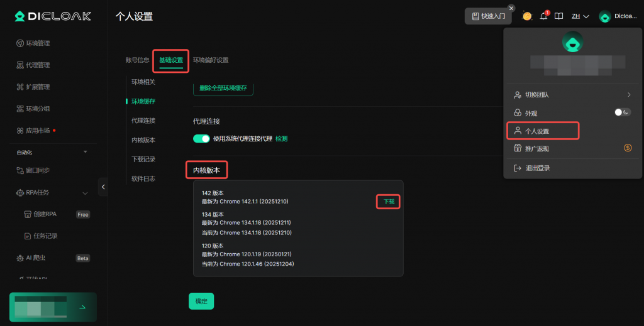The height and width of the screenshot is (326, 644).
Task: Close the 快速入门 popup tag
Action: click(511, 8)
